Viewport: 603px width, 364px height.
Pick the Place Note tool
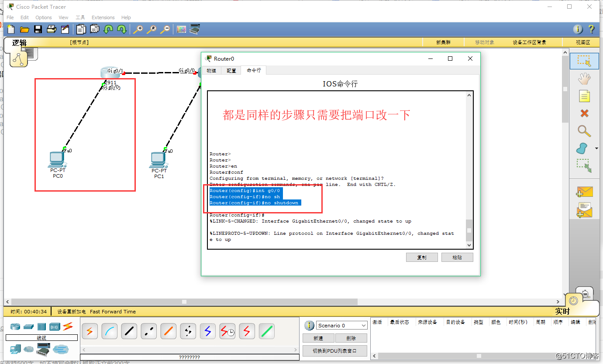point(584,96)
